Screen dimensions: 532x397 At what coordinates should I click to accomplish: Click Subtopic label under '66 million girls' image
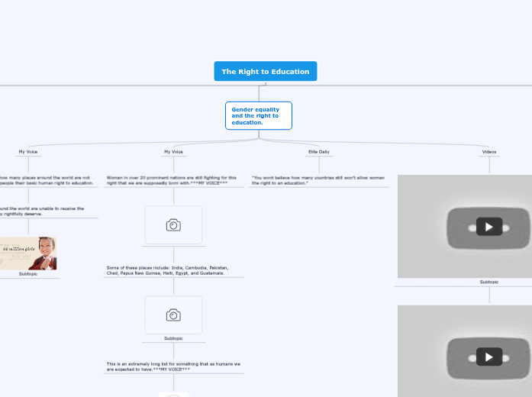(28, 273)
